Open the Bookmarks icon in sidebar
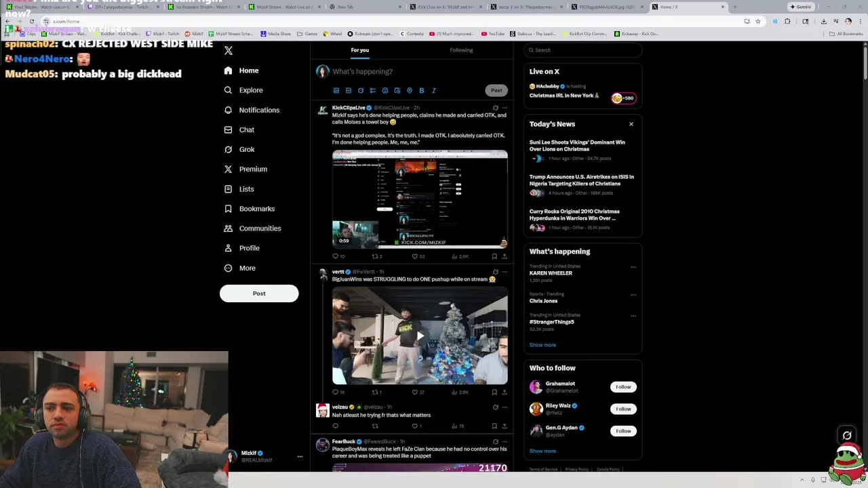 [229, 209]
